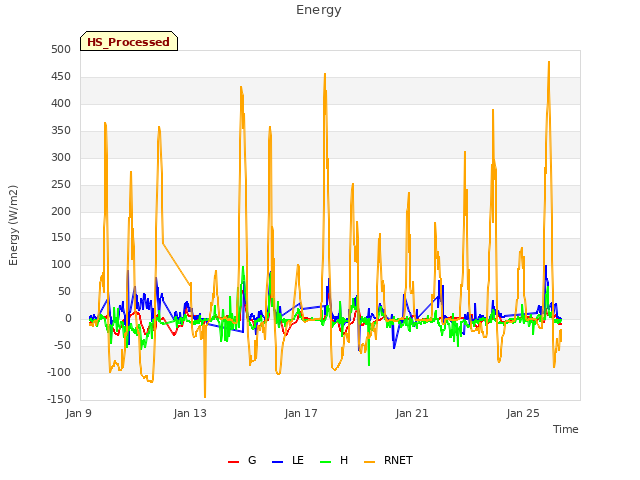Click the Jan 9 axis tick label
This screenshot has height=480, width=640.
pos(78,413)
